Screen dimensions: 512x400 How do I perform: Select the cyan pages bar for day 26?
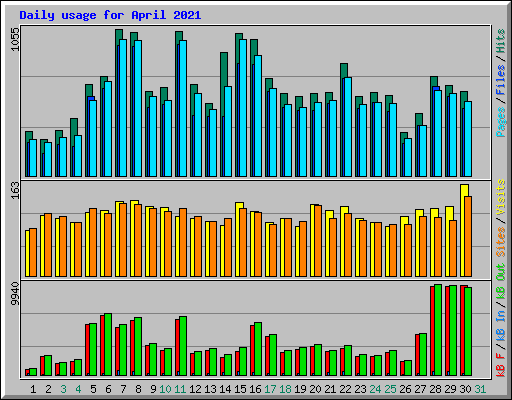(408, 157)
